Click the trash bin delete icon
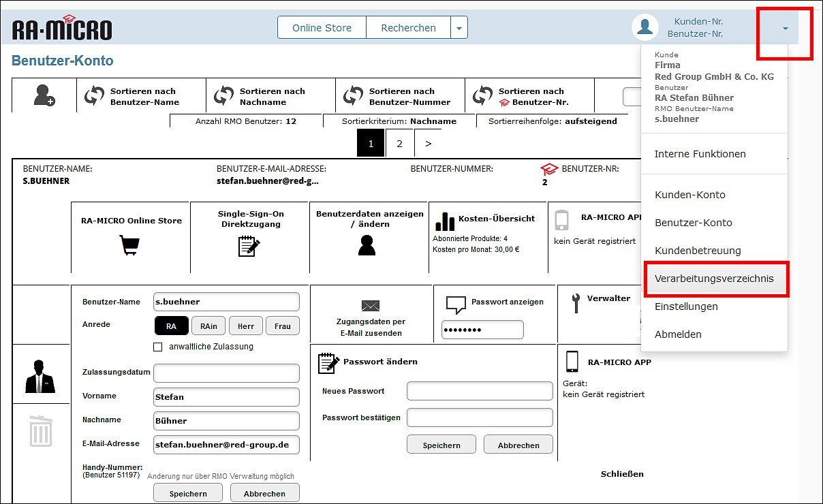The height and width of the screenshot is (504, 823). coord(40,432)
